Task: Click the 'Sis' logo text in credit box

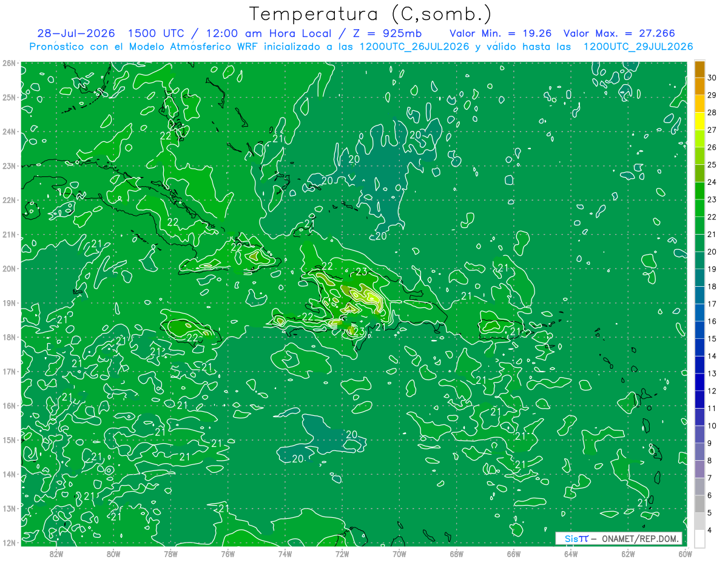Action: (x=571, y=538)
